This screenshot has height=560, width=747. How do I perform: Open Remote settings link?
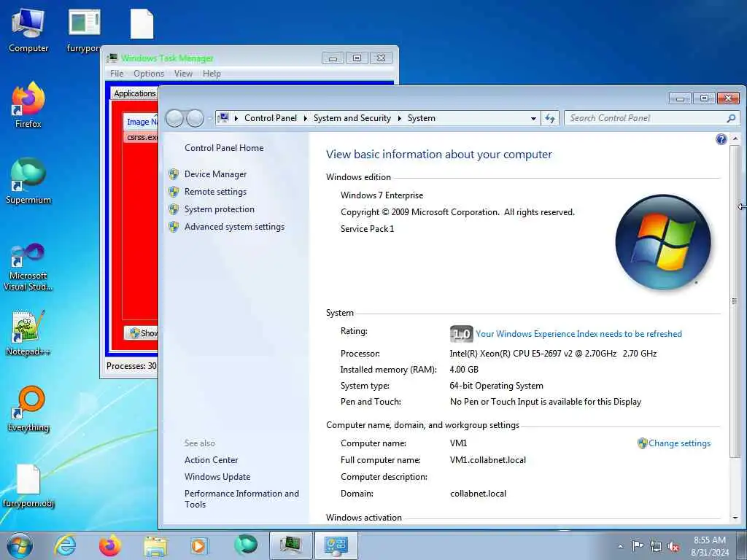click(x=215, y=192)
